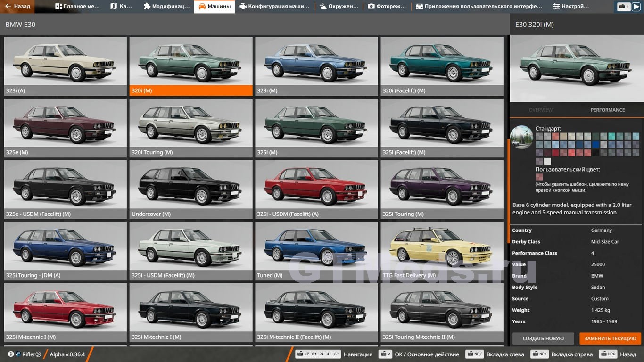Image resolution: width=644 pixels, height=362 pixels.
Task: Open the Главное меню tab
Action: (x=77, y=7)
